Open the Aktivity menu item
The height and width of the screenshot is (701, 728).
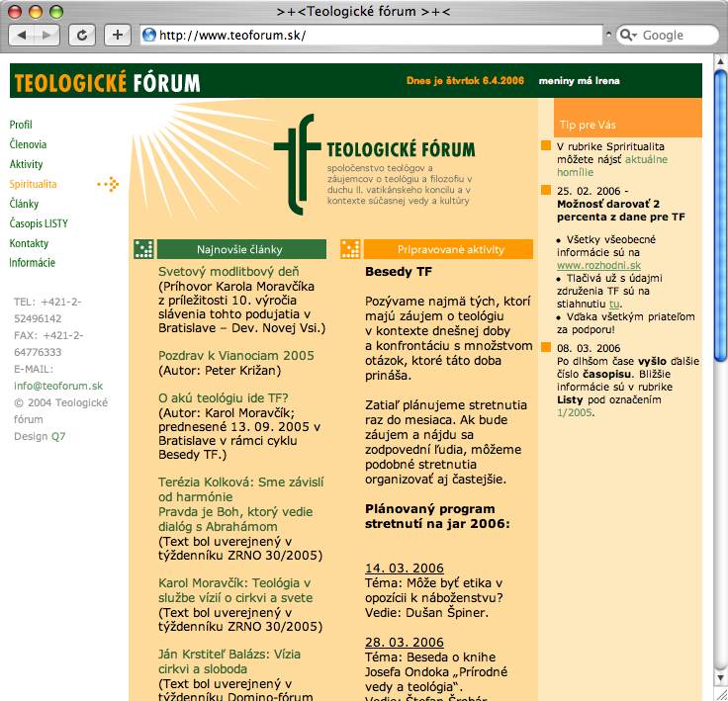click(x=26, y=164)
